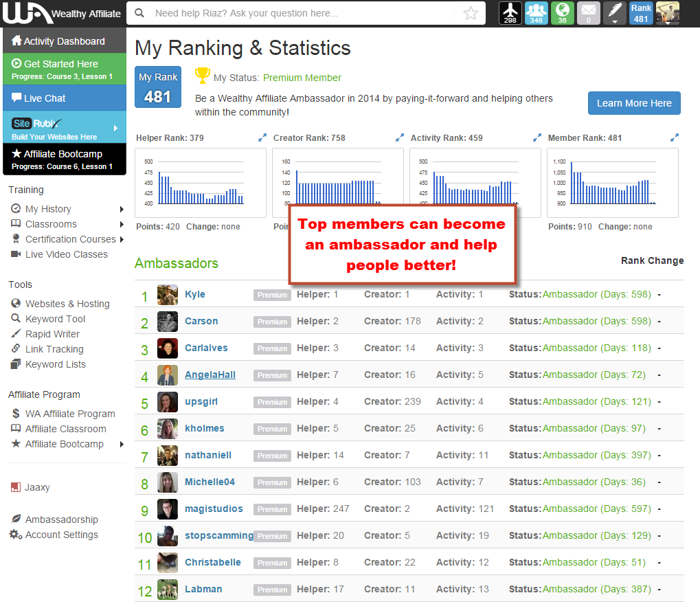Viewport: 700px width, 602px height.
Task: Click the magnifier search icon
Action: (x=139, y=13)
